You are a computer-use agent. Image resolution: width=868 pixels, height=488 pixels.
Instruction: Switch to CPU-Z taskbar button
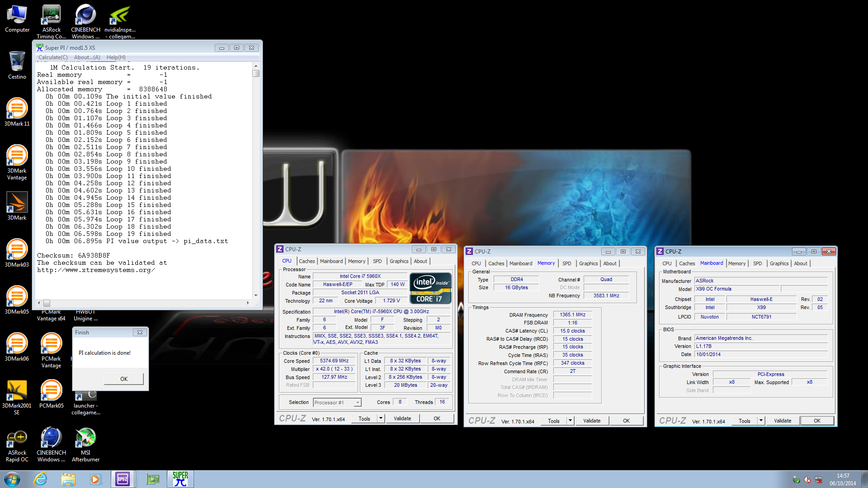[123, 479]
